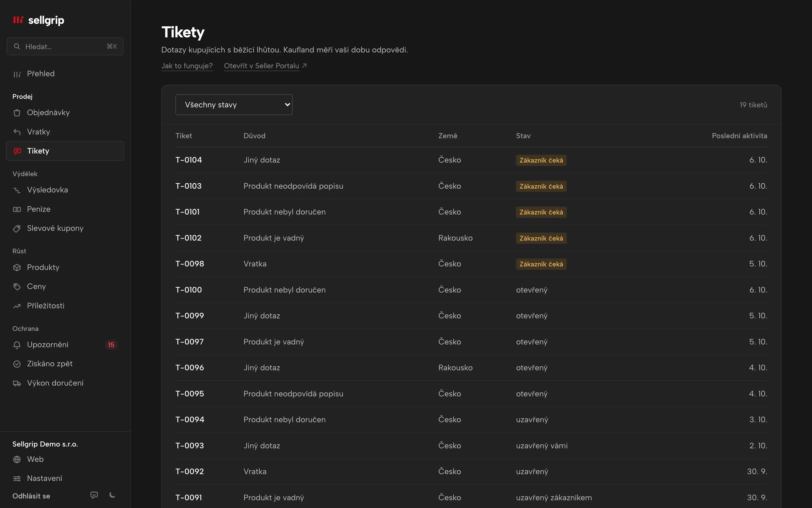
Task: Open ticket T-0096
Action: 471,368
